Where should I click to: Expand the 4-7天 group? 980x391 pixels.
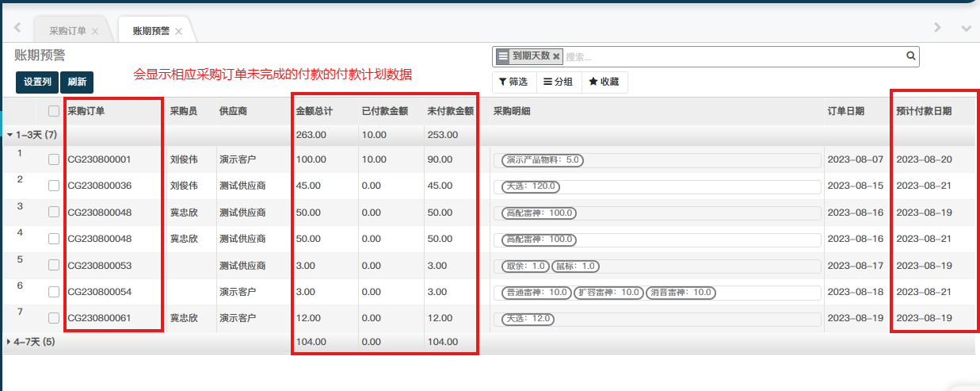click(10, 342)
